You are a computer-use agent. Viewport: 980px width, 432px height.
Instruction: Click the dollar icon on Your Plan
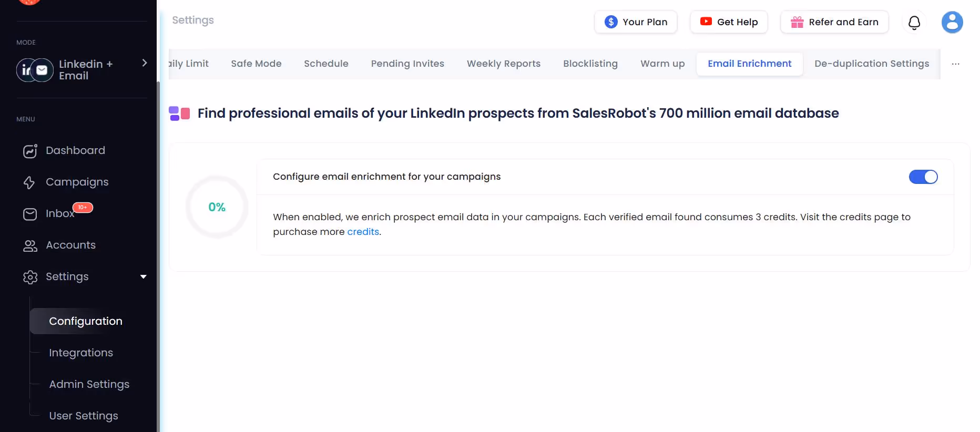pyautogui.click(x=610, y=22)
